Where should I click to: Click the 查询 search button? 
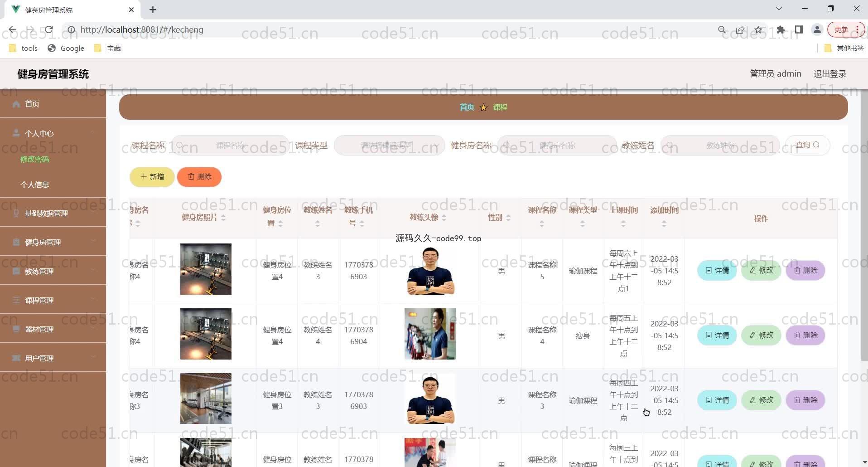coord(807,145)
